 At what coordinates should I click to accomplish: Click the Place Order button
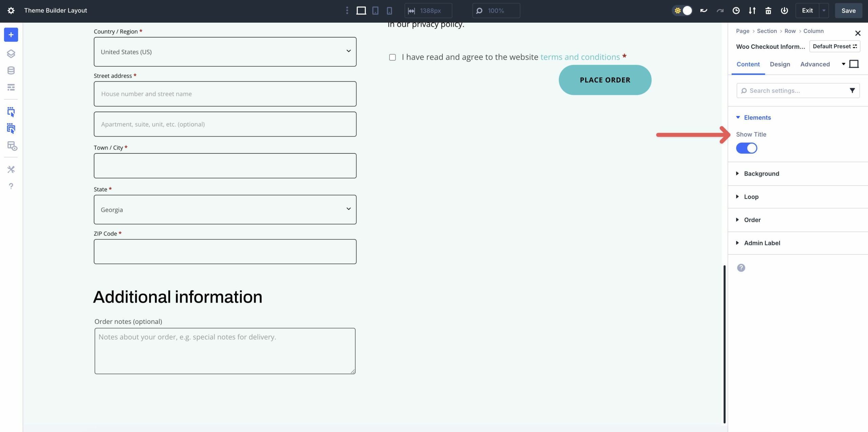coord(605,80)
